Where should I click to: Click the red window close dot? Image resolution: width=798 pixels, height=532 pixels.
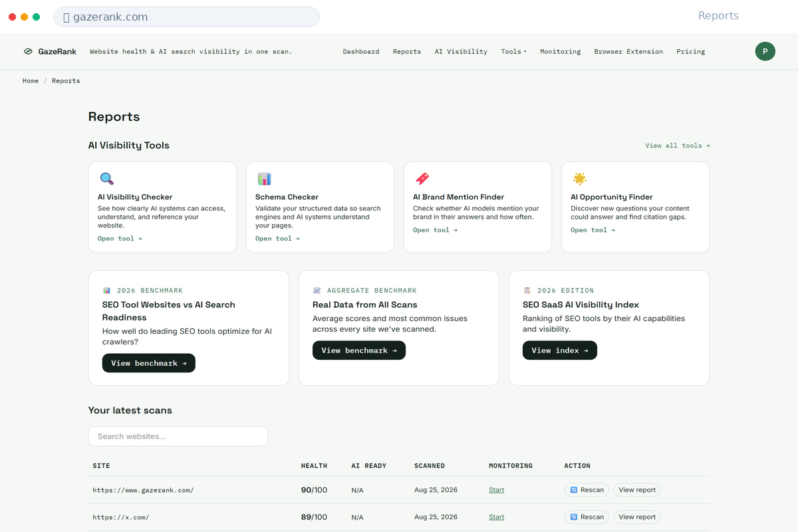(12, 17)
